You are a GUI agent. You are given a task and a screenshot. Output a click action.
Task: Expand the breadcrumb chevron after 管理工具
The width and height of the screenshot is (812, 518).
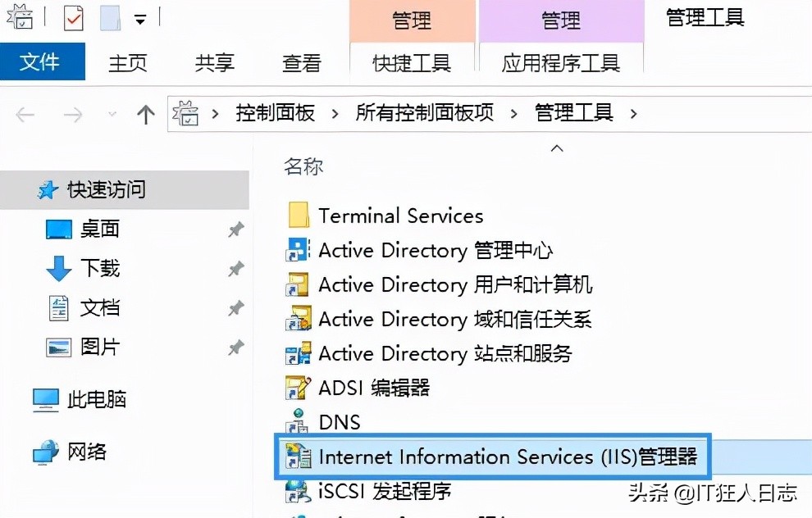[x=634, y=114]
